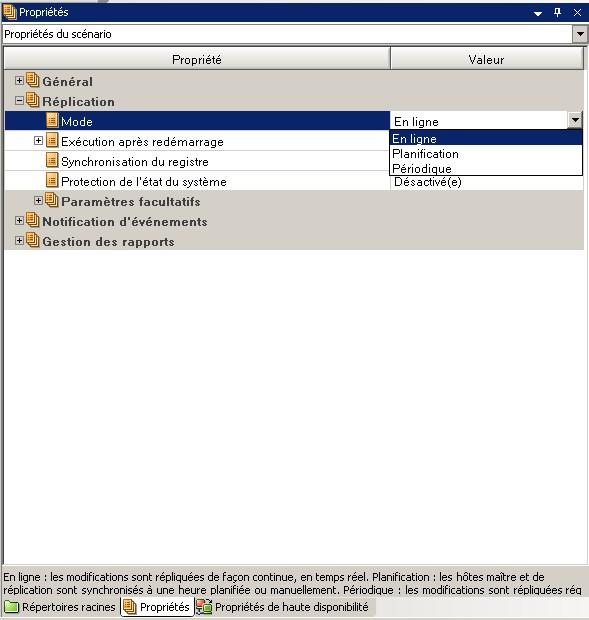Click the Paramètres facultatifs group icon

(52, 200)
